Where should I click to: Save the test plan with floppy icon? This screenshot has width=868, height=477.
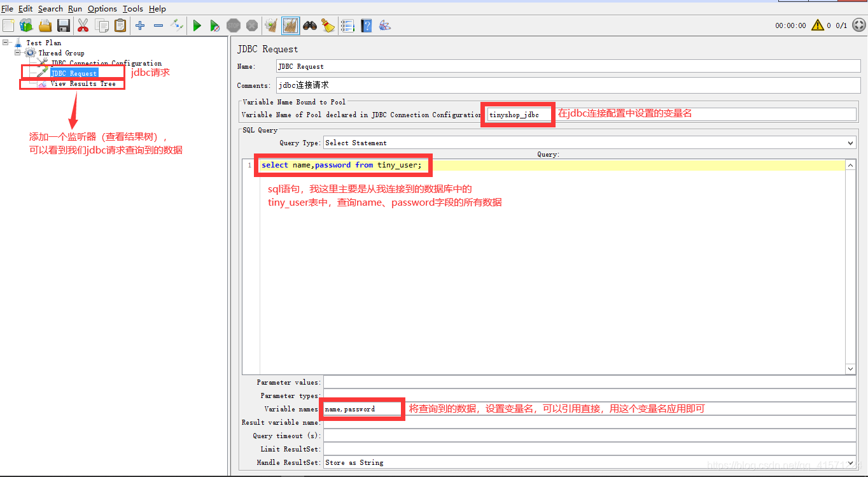pyautogui.click(x=64, y=25)
